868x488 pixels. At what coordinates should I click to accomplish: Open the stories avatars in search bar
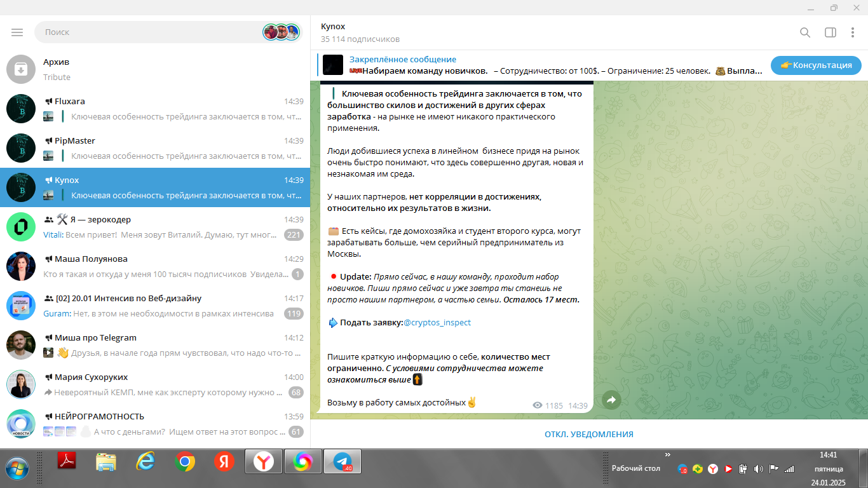point(281,32)
